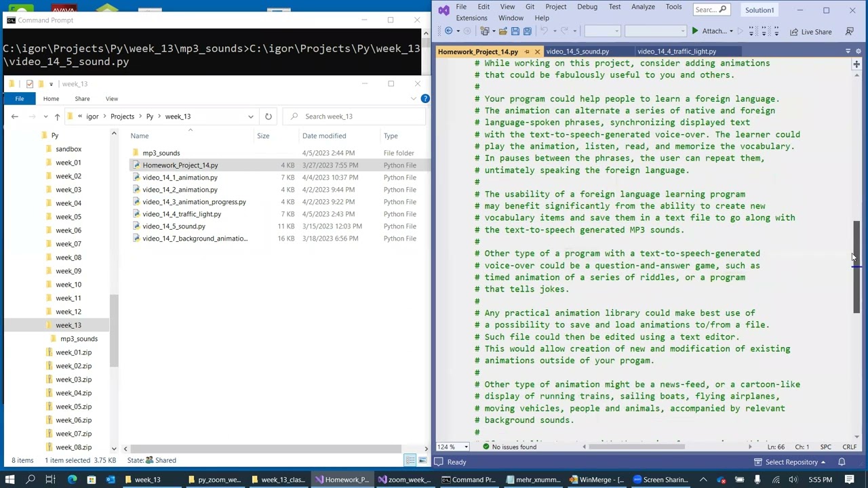This screenshot has width=868, height=488.
Task: Click the Open File folder icon in Visual Studio
Action: [x=502, y=31]
